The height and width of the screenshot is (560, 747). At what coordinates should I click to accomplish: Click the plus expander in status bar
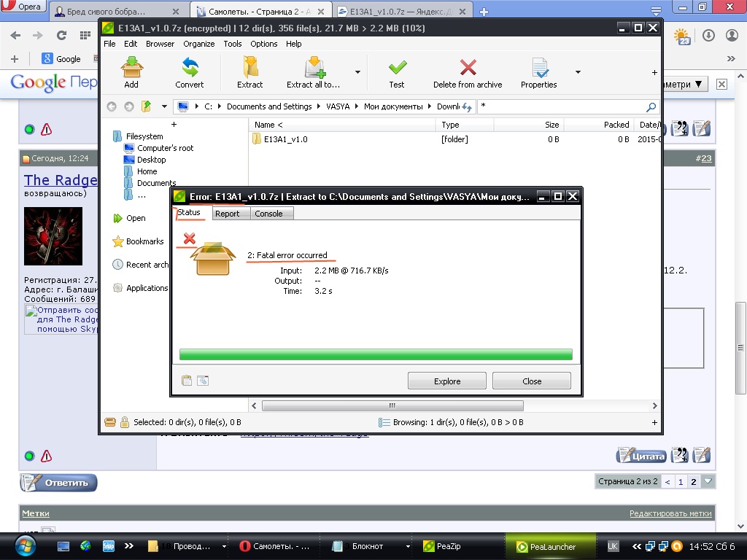point(654,422)
